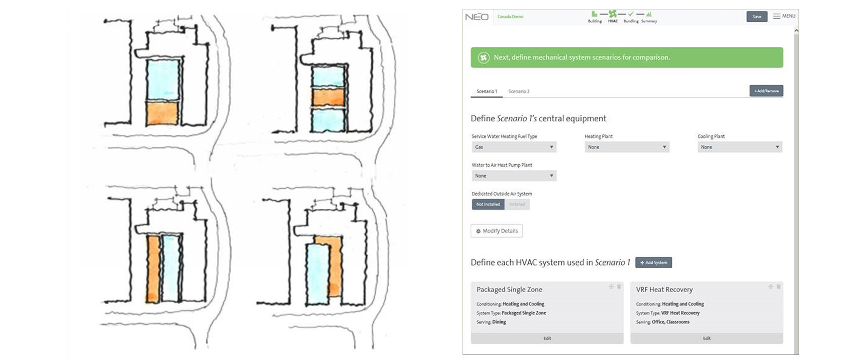Move the VRF Heat Recovery card
Viewport: 868px width, 361px height.
pos(771,286)
